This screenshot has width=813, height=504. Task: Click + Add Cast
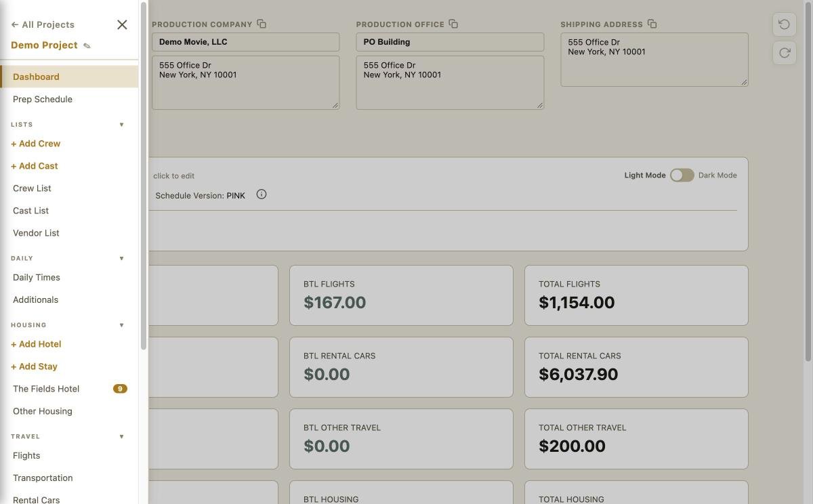35,166
